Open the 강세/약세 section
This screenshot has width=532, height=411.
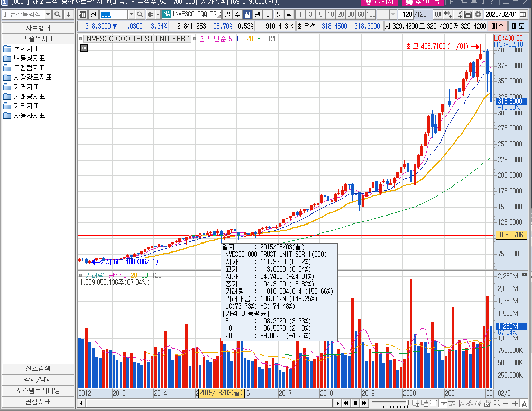[38, 380]
